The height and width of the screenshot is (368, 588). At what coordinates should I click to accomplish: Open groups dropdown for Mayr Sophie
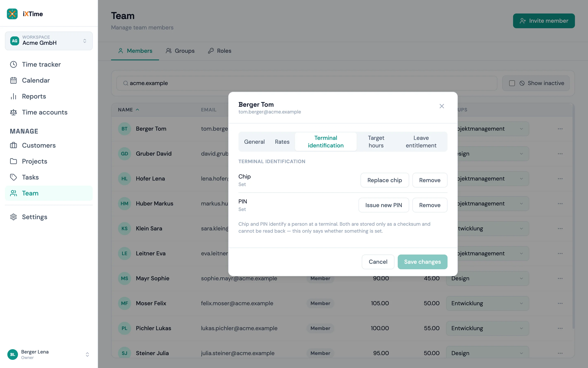pos(487,278)
